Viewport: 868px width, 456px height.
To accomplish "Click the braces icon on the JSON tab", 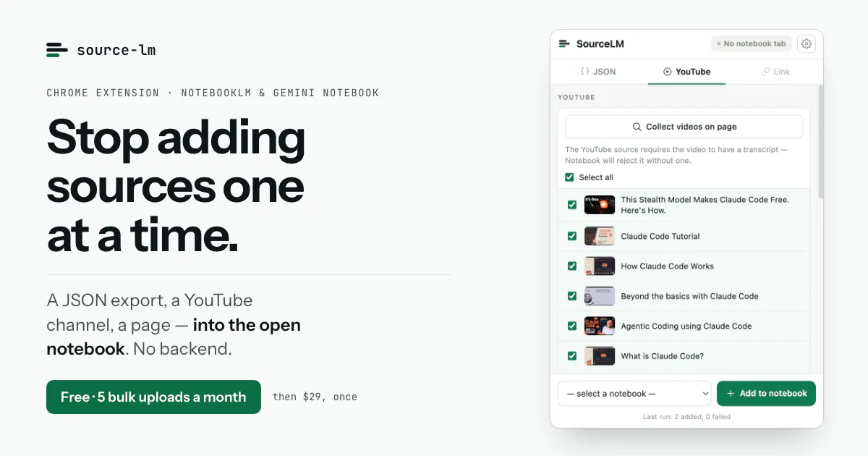I will (x=584, y=72).
